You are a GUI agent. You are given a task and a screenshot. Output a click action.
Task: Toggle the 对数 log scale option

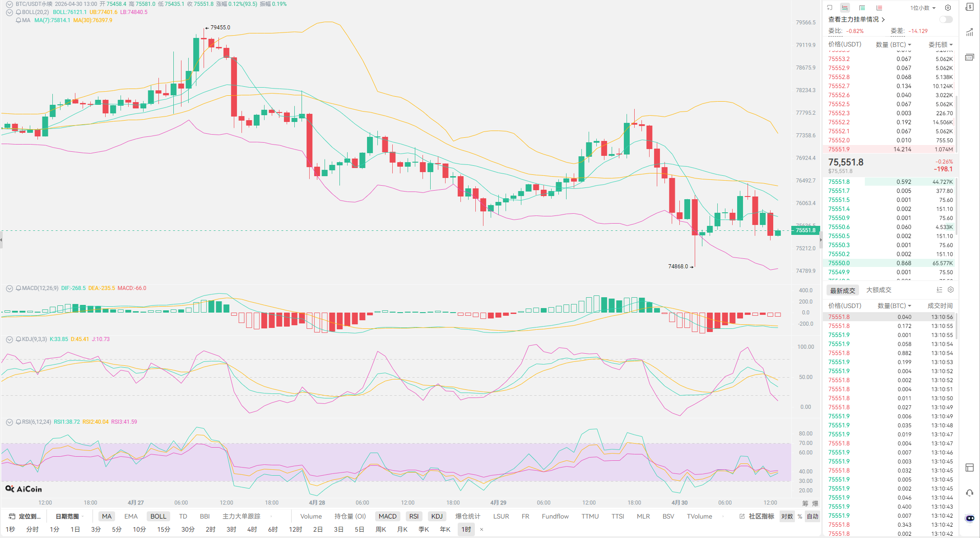787,516
